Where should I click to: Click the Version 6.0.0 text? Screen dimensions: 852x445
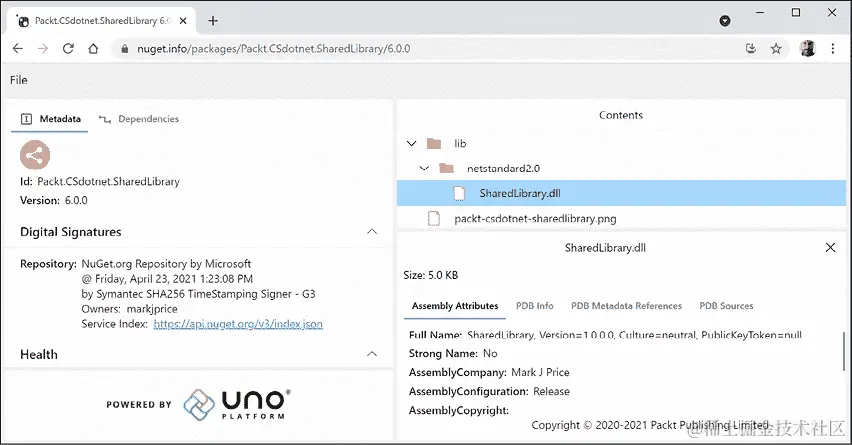pyautogui.click(x=54, y=200)
